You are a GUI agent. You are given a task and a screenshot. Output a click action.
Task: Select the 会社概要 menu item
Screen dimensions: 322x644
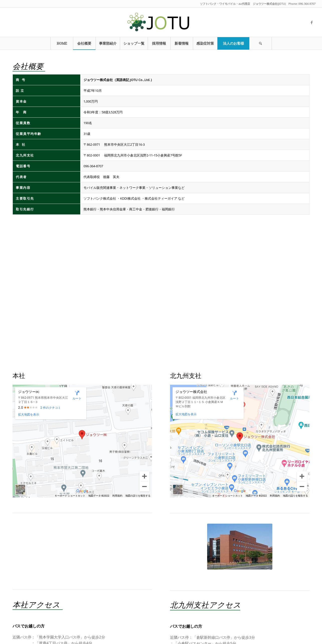84,43
